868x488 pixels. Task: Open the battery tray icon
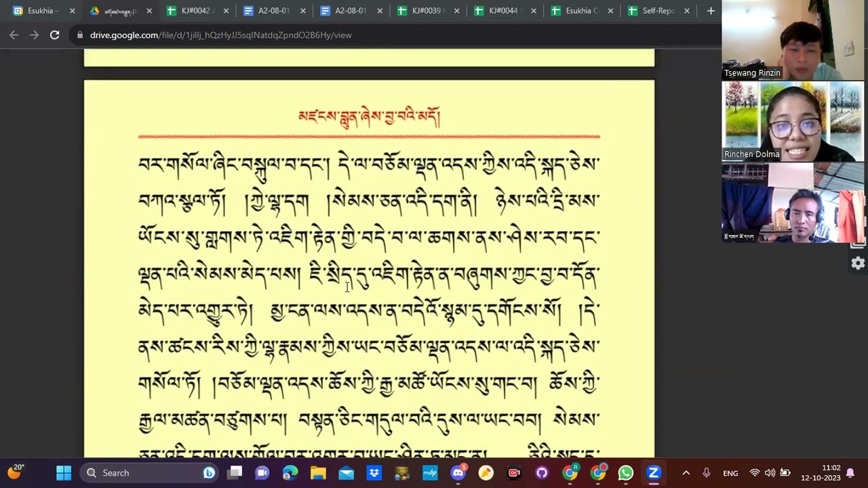[x=785, y=472]
